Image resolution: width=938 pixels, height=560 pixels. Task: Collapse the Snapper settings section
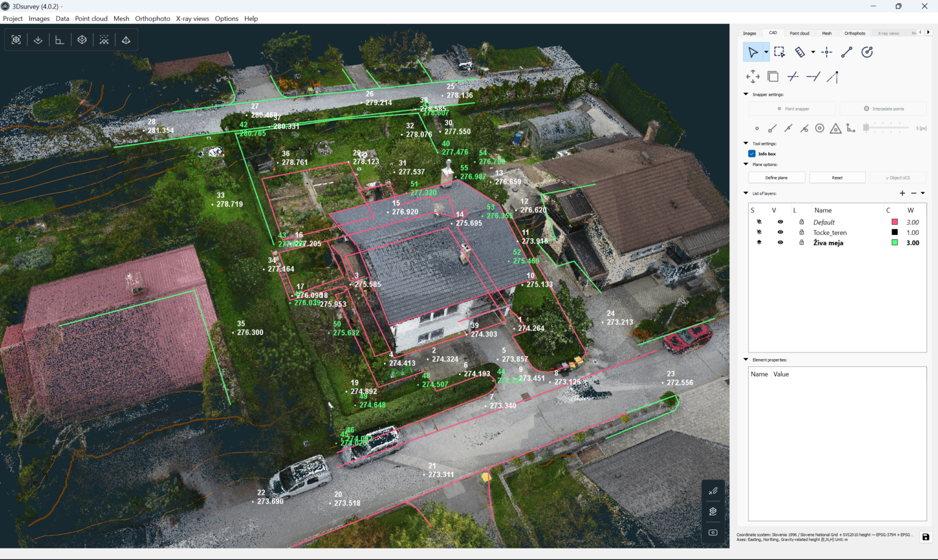[746, 93]
